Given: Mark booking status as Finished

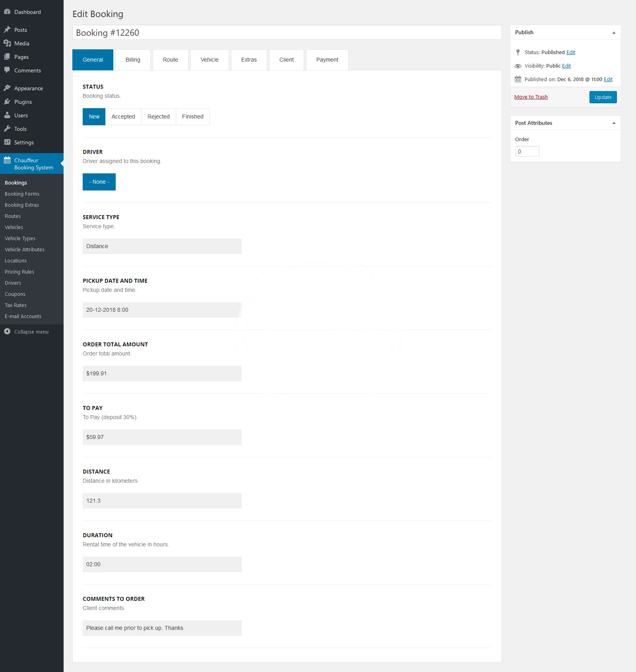Looking at the screenshot, I should click(192, 117).
